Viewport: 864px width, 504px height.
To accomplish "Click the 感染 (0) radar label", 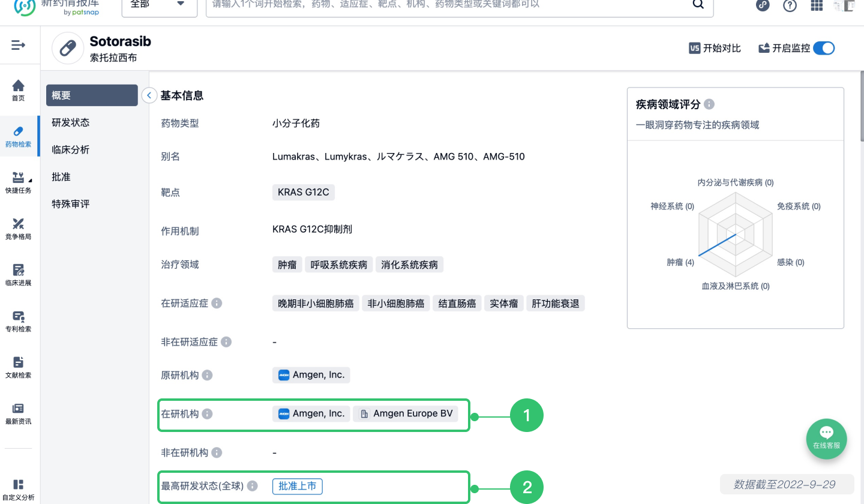I will point(790,263).
